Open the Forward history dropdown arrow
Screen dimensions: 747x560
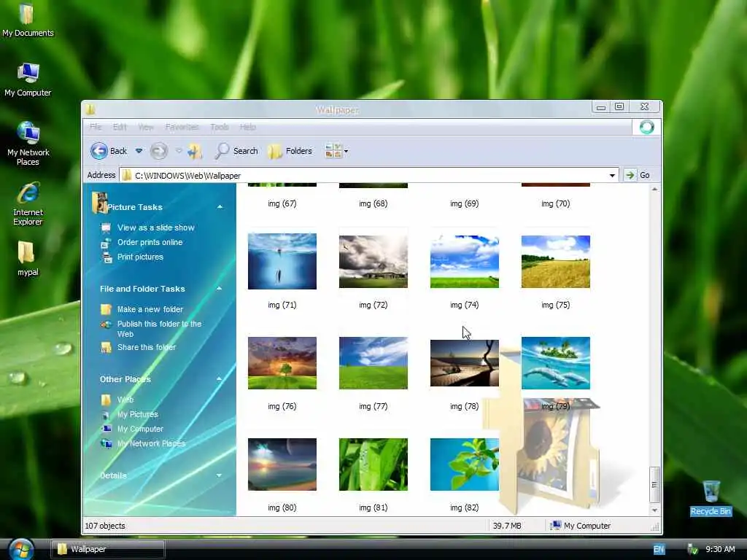tap(179, 151)
